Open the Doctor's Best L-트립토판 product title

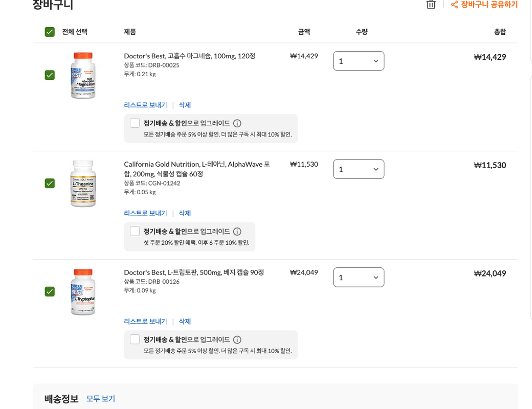(194, 272)
